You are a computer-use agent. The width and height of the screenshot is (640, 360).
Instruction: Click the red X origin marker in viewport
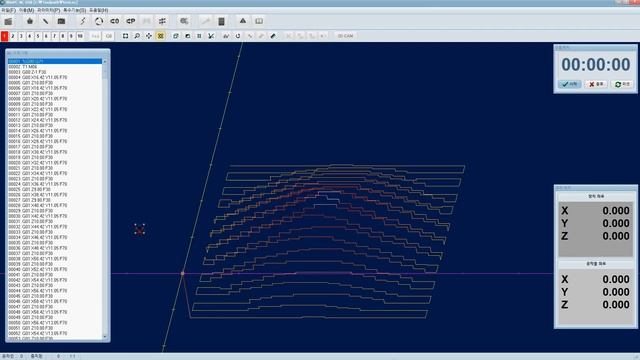(x=140, y=230)
